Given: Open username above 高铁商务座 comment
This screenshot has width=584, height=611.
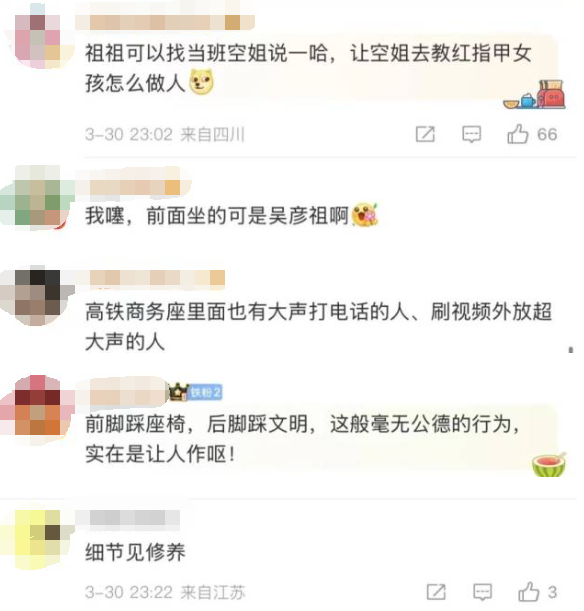Looking at the screenshot, I should click(157, 278).
